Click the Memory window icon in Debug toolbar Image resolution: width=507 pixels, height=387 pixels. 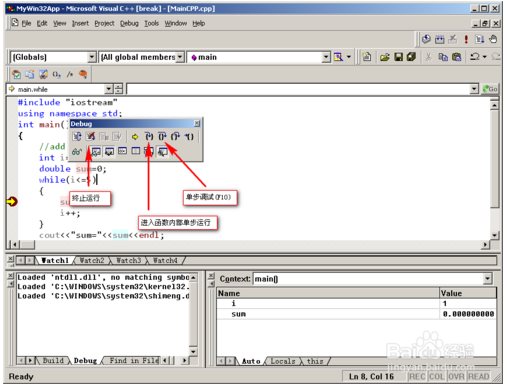coord(136,152)
